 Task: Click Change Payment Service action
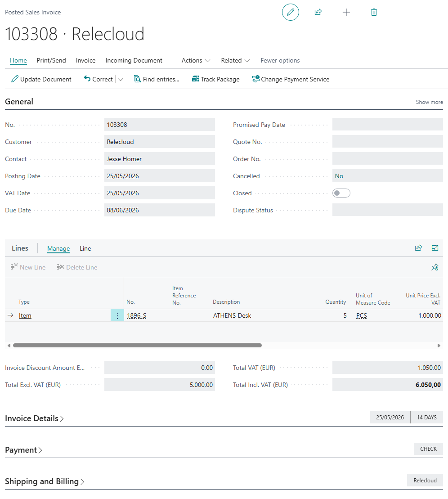[291, 79]
